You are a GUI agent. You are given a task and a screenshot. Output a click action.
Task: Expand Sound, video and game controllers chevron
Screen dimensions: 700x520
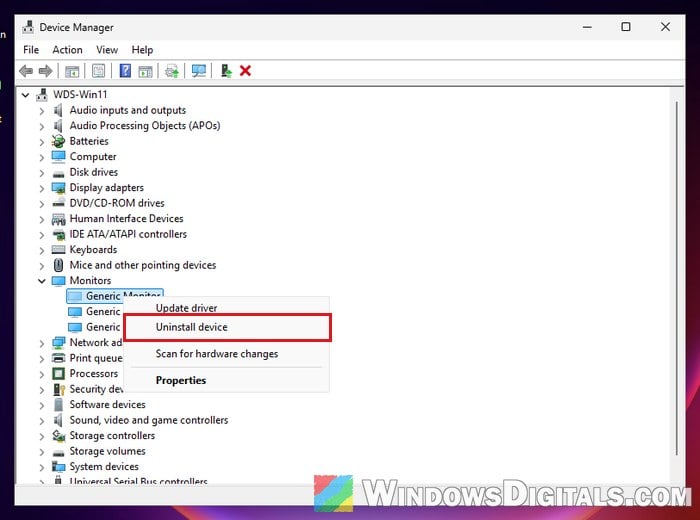click(x=42, y=420)
